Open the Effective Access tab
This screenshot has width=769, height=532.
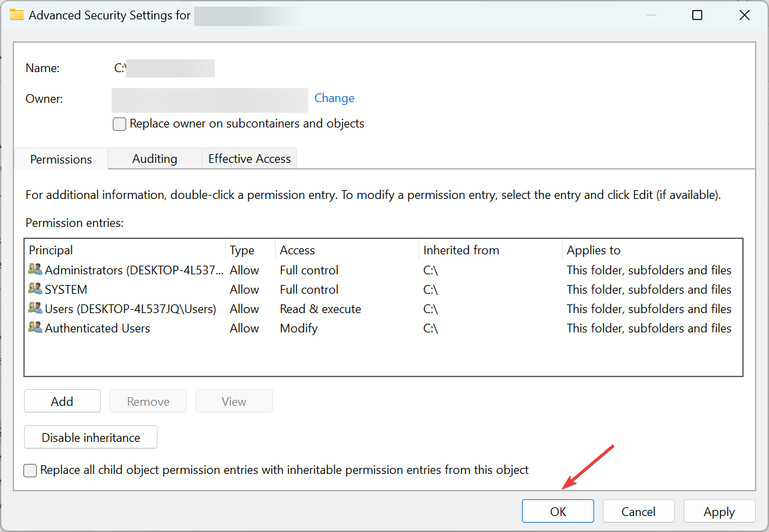(249, 158)
